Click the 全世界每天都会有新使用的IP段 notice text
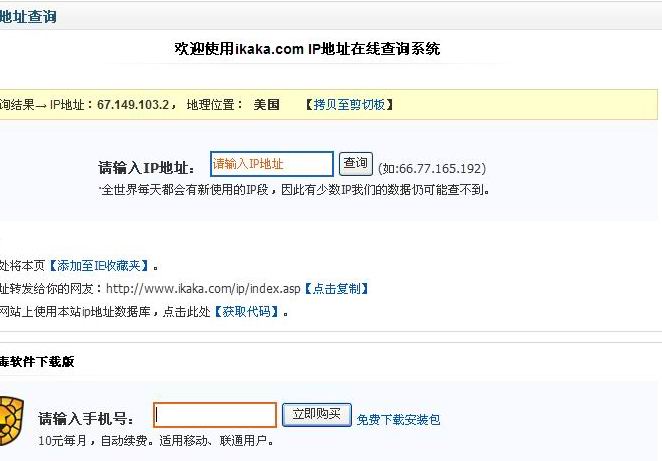The image size is (662, 461). click(295, 190)
